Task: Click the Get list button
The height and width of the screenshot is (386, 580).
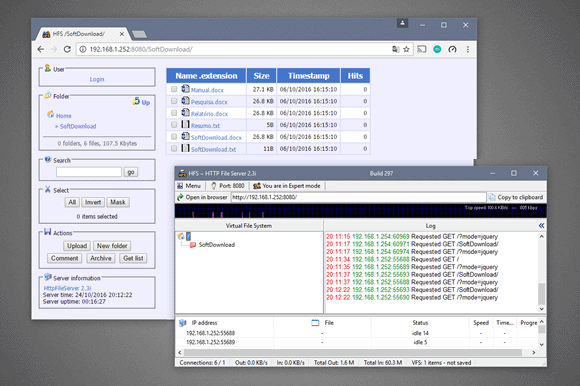Action: click(x=133, y=258)
